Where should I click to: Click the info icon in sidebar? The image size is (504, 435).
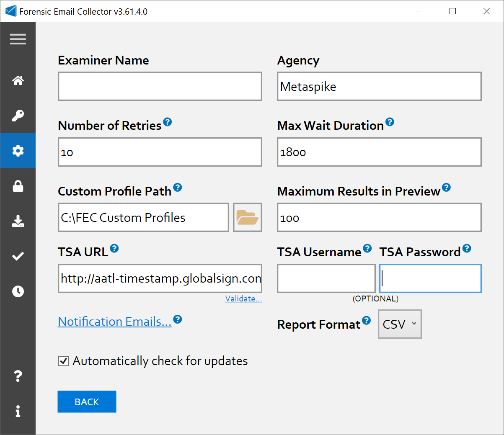[18, 411]
